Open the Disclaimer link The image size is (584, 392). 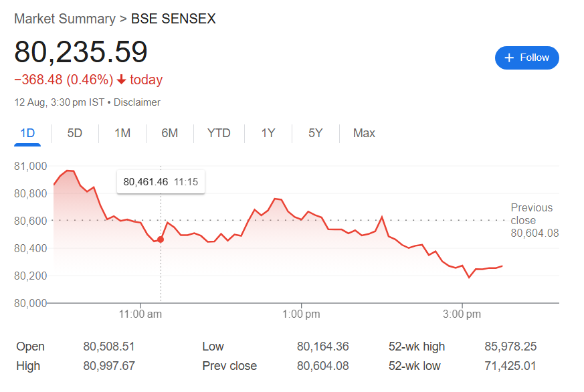coord(136,102)
